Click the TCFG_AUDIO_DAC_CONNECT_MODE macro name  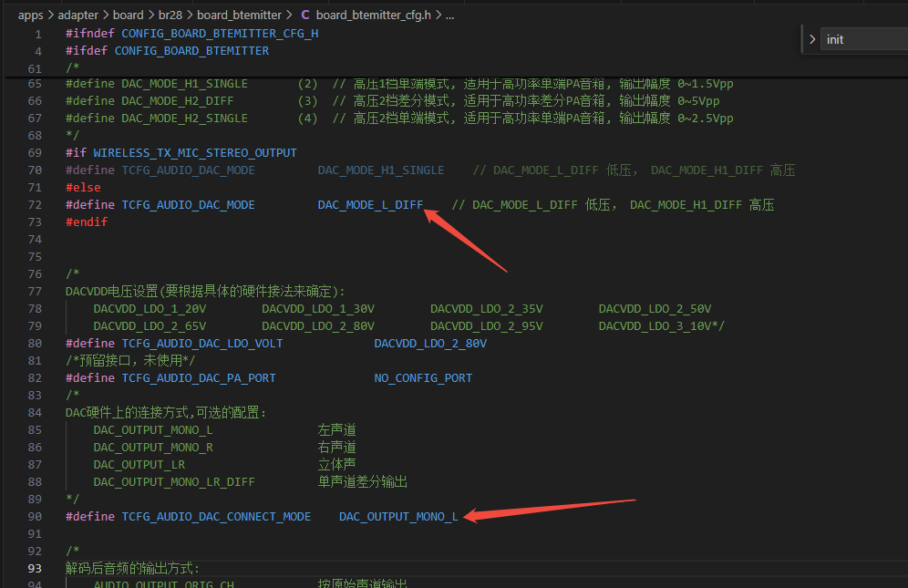[x=217, y=517]
